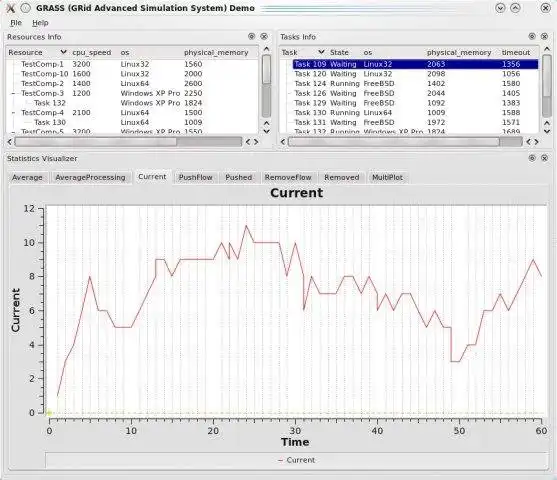This screenshot has width=557, height=480.
Task: Open the Pushed tab
Action: [x=238, y=177]
